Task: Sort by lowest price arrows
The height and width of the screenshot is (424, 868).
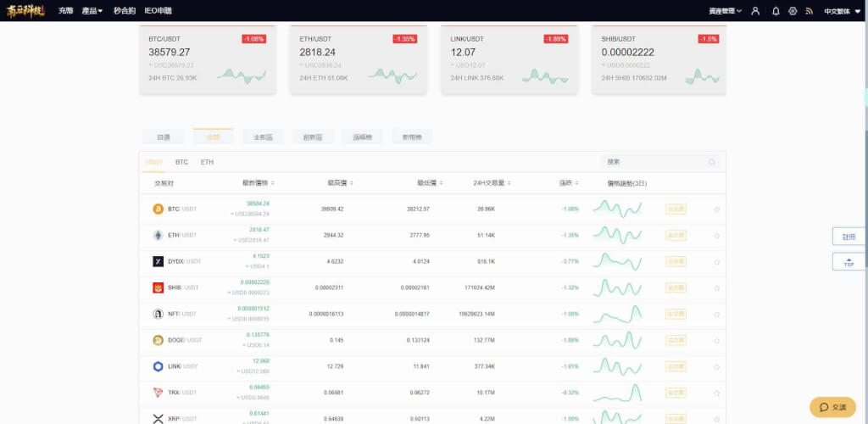Action: coord(441,183)
